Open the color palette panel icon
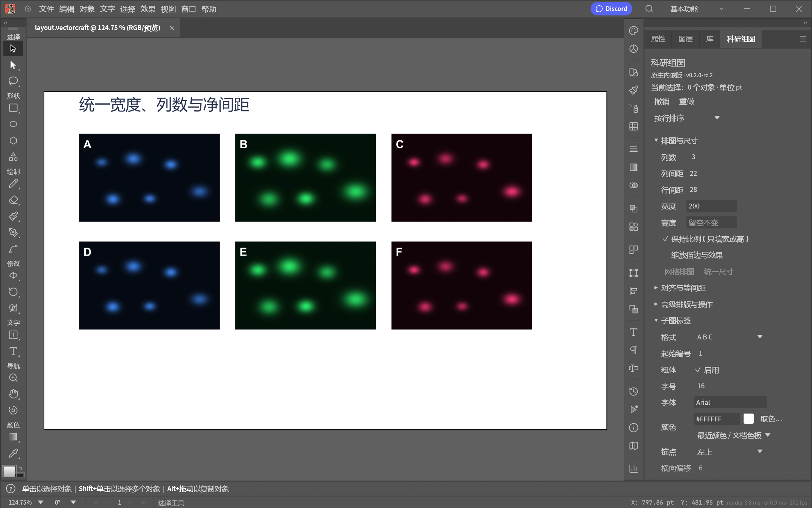The image size is (812, 508). click(633, 30)
